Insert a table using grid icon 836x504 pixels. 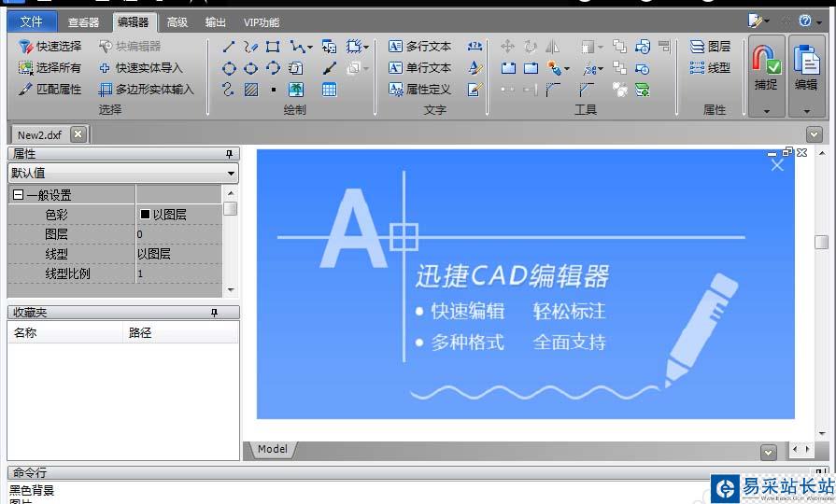[x=330, y=90]
